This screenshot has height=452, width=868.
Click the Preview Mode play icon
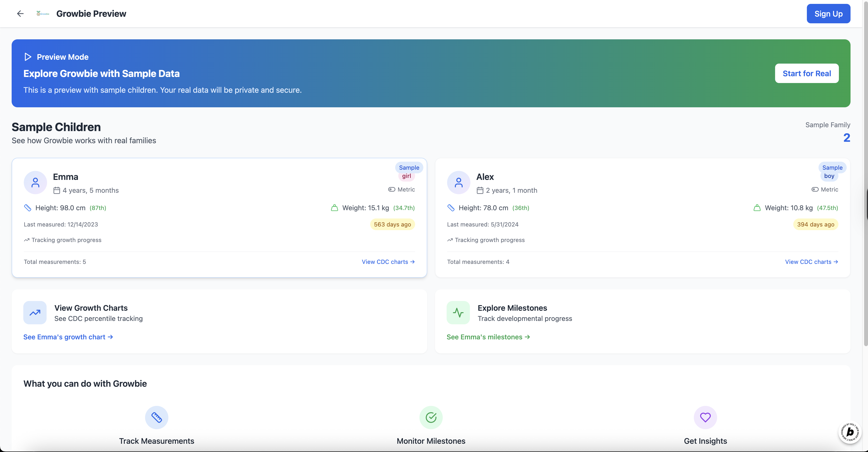tap(28, 57)
